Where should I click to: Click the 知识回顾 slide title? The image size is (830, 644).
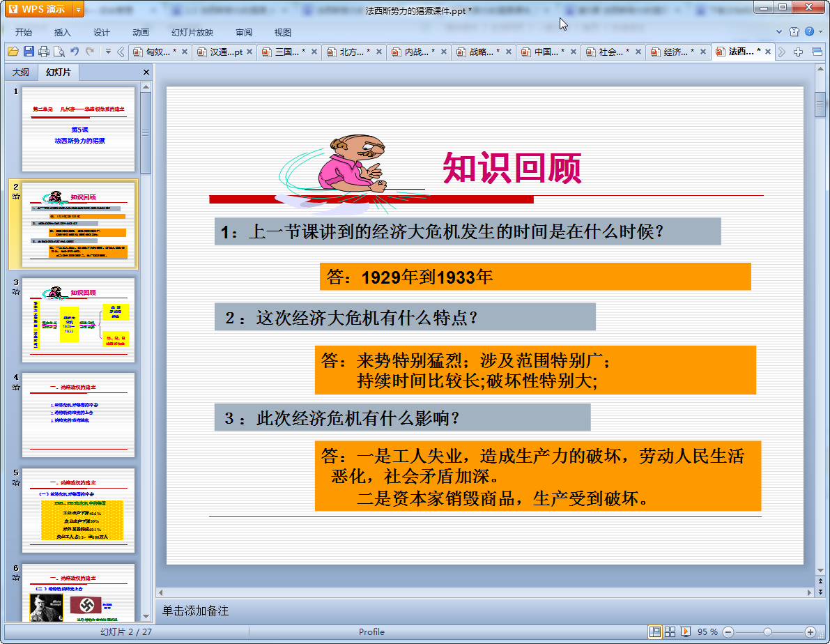pyautogui.click(x=512, y=169)
